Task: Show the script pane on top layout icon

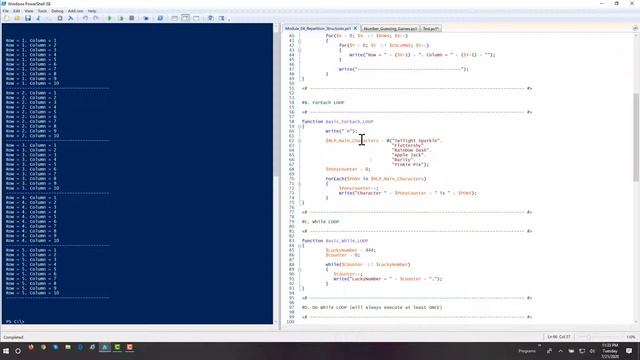Action: pyautogui.click(x=174, y=18)
